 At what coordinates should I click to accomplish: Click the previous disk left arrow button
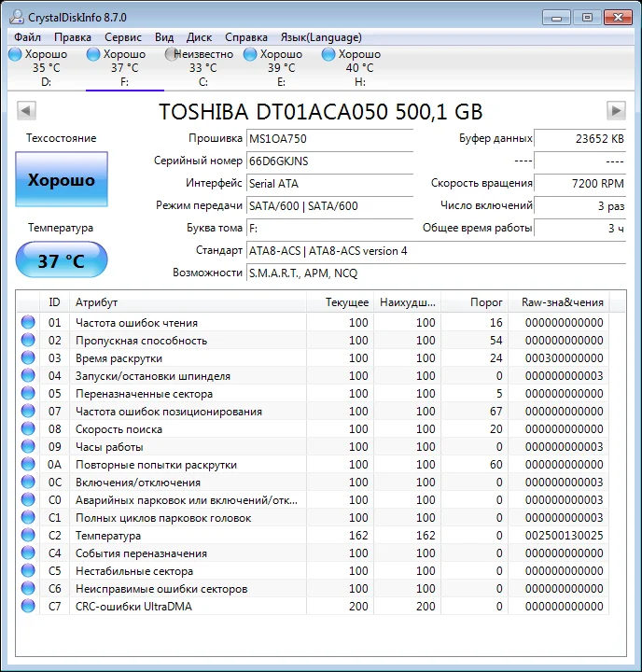[26, 111]
